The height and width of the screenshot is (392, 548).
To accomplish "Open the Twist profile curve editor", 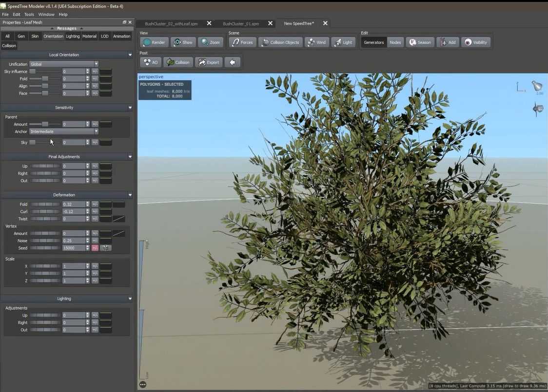I will (119, 219).
